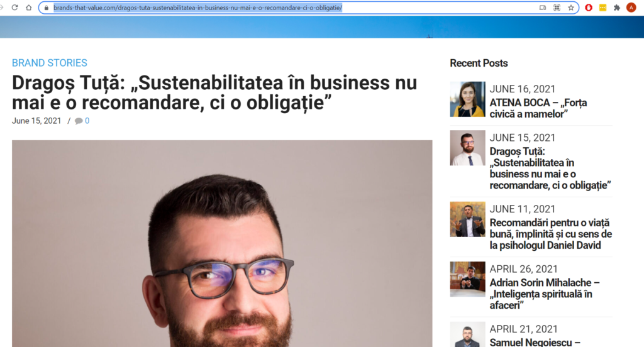
Task: Click the large portrait photo of Dragoș Tuță
Action: pyautogui.click(x=222, y=243)
